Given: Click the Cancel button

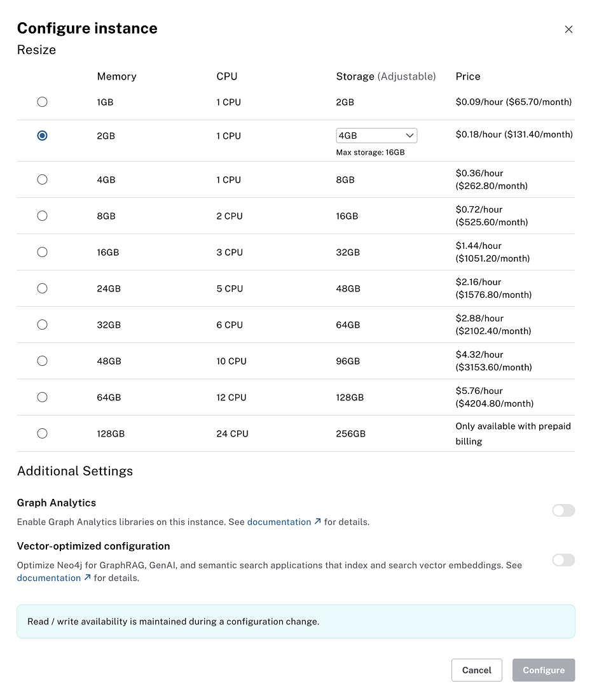Looking at the screenshot, I should pos(476,670).
